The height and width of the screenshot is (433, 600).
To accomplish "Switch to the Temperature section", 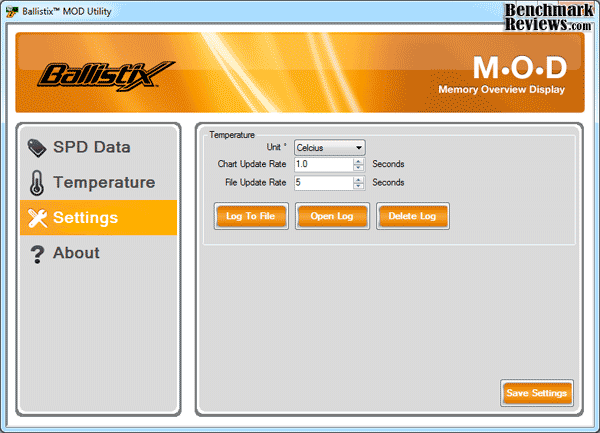I will (98, 182).
